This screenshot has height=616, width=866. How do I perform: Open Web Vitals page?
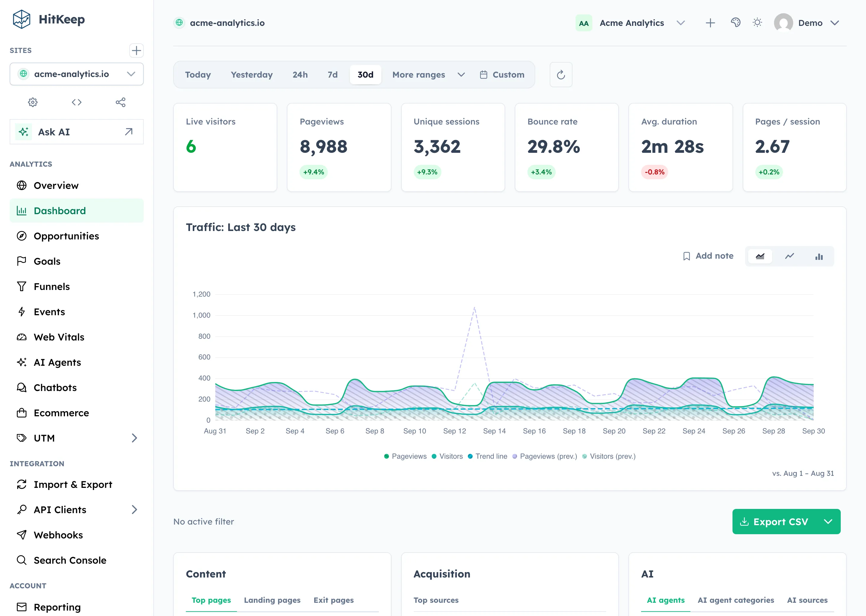(x=77, y=337)
